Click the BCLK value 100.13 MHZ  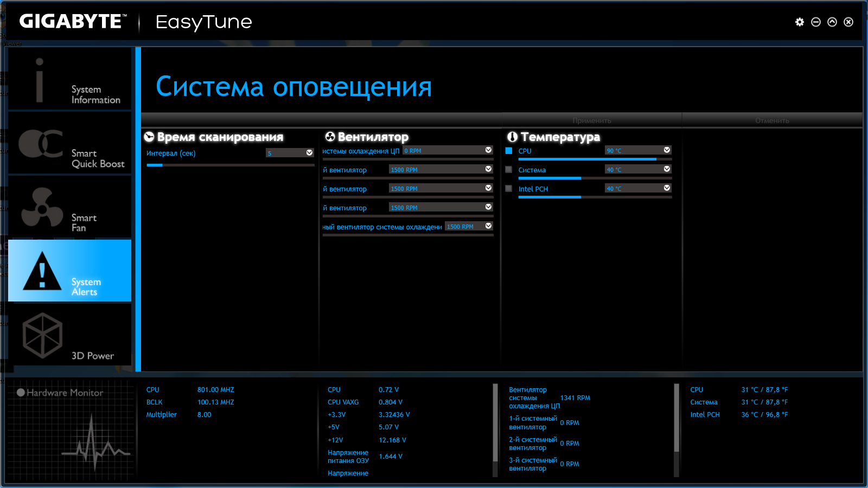tap(216, 402)
